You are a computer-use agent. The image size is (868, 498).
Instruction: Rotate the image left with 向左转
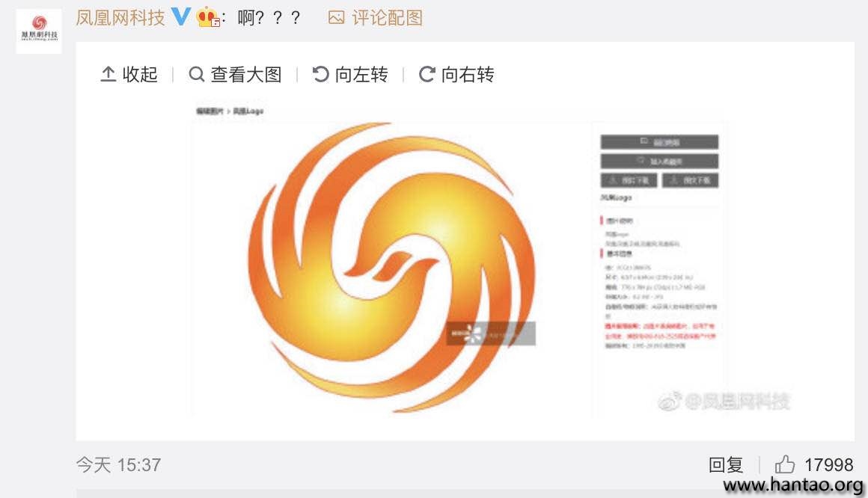350,74
